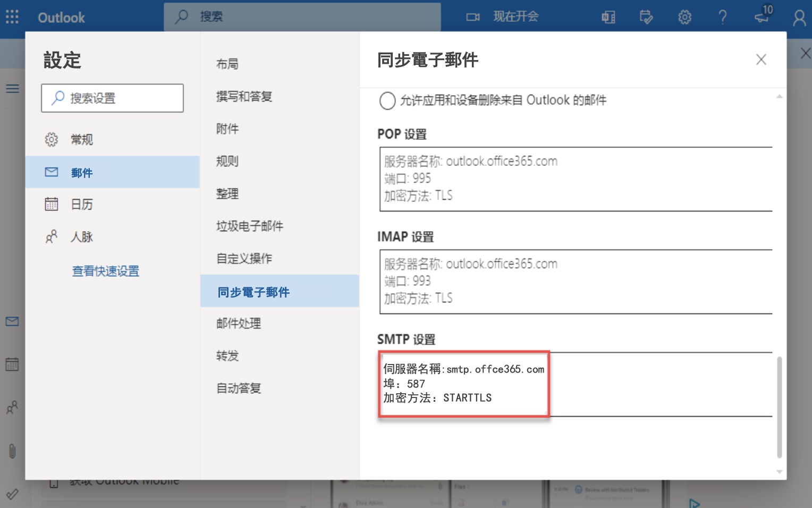Select the 人脉 settings category
812x508 pixels.
click(x=113, y=237)
